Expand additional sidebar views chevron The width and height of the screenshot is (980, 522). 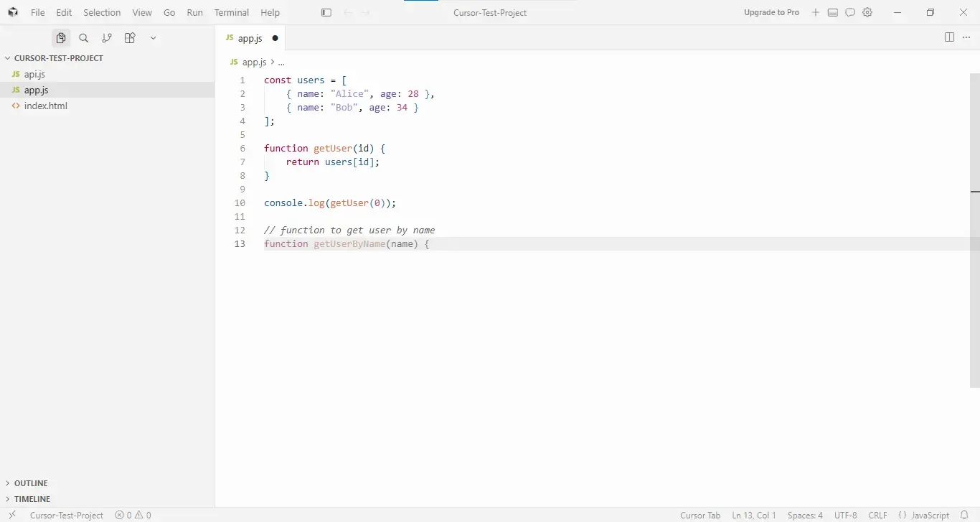click(153, 38)
